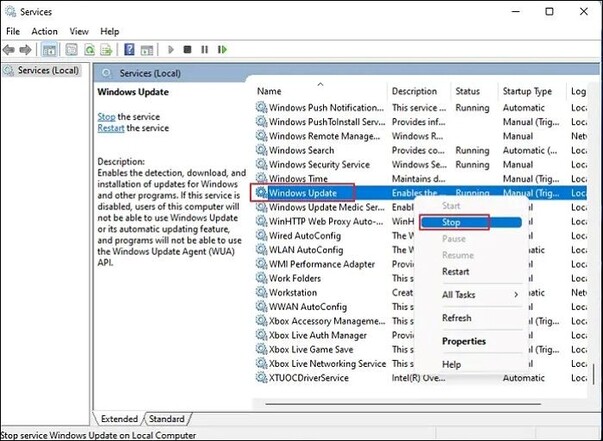The width and height of the screenshot is (603, 441).
Task: Switch to the Standard tab
Action: (167, 418)
